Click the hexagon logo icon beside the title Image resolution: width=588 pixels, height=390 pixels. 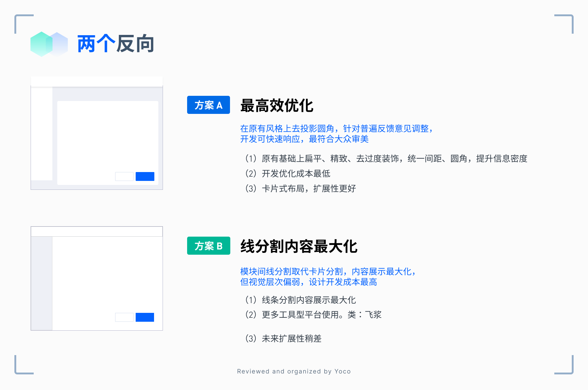[49, 44]
